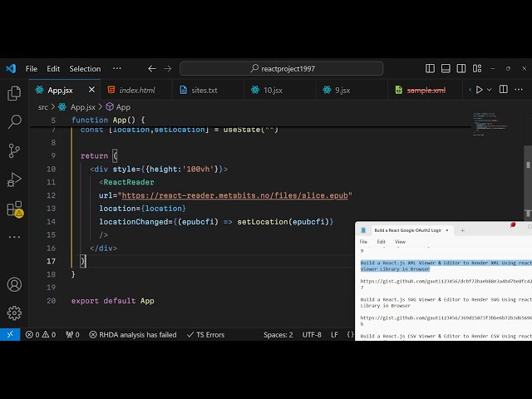The image size is (532, 399).
Task: Click the editor minimap preview
Action: coord(493,126)
